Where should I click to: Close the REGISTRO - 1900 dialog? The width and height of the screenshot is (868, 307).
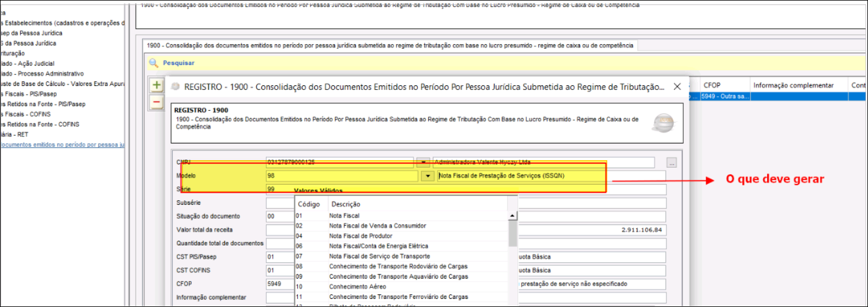(x=677, y=86)
